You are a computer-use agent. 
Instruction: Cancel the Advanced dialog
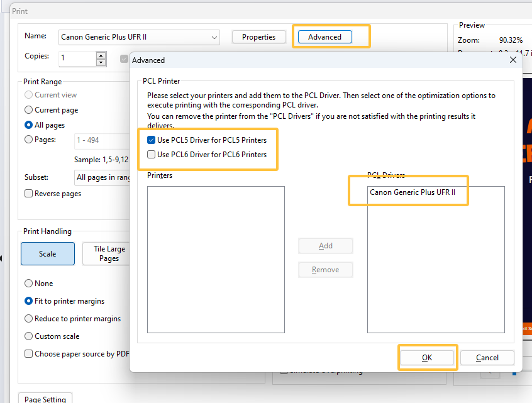[487, 357]
